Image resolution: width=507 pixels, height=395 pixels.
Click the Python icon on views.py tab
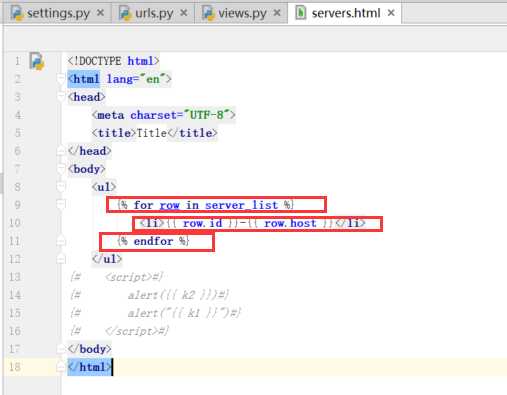[208, 13]
